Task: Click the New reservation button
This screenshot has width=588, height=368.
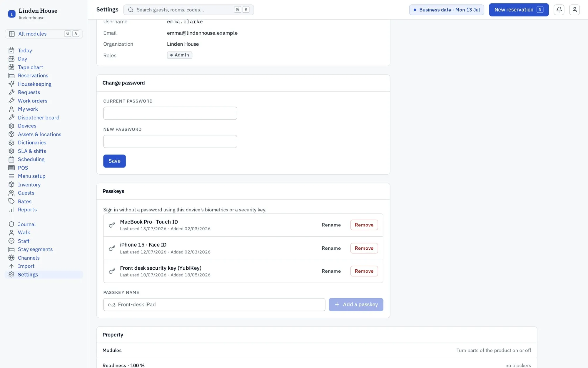Action: [519, 10]
